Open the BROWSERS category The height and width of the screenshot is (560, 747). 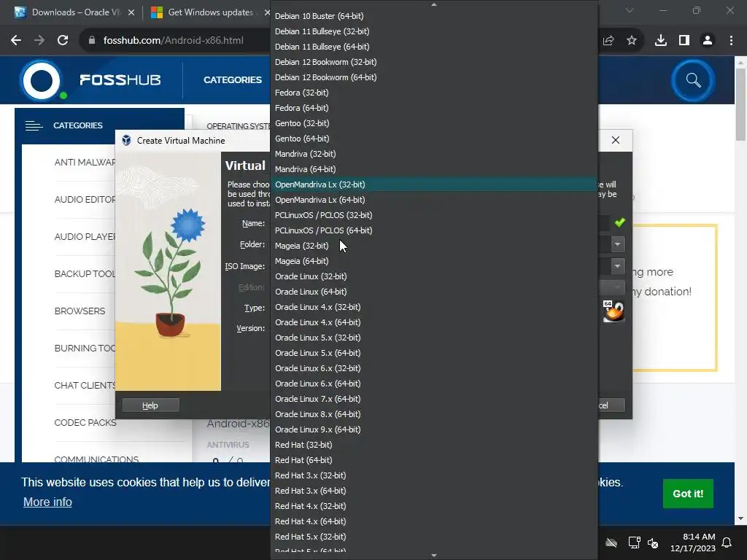pos(80,311)
